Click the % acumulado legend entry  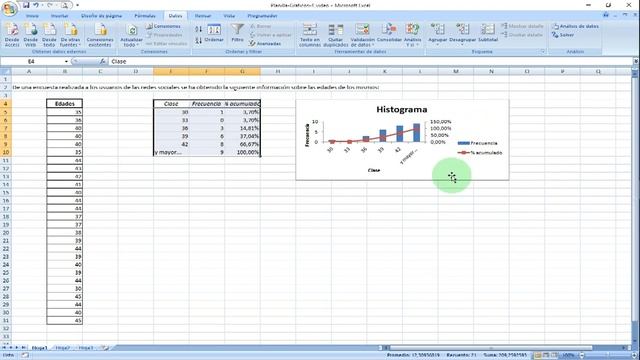coord(480,153)
